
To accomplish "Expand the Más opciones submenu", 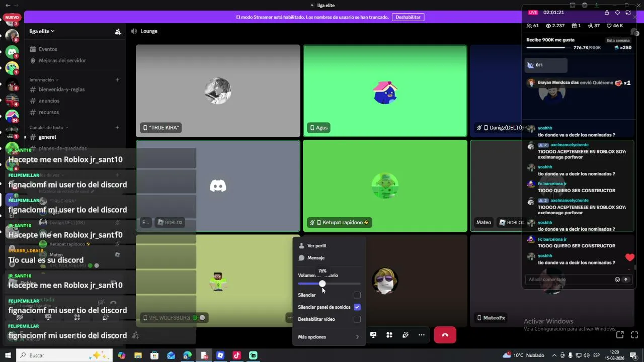I will (x=329, y=337).
